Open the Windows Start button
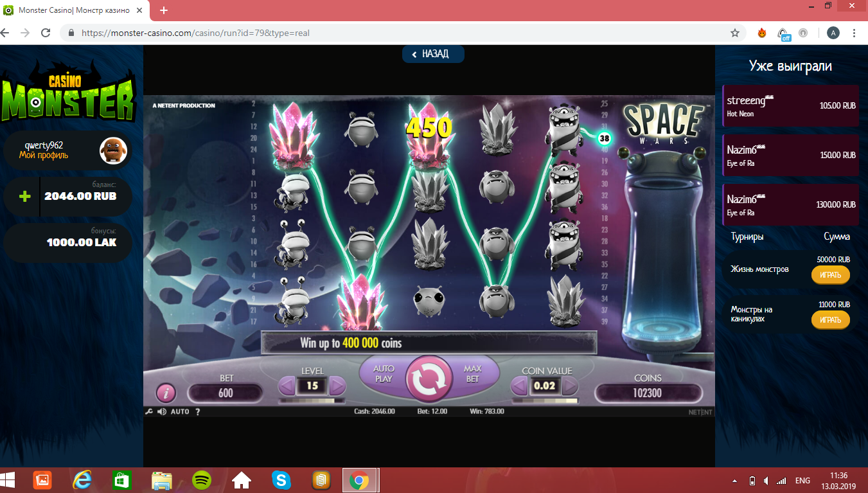This screenshot has width=868, height=493. click(8, 480)
